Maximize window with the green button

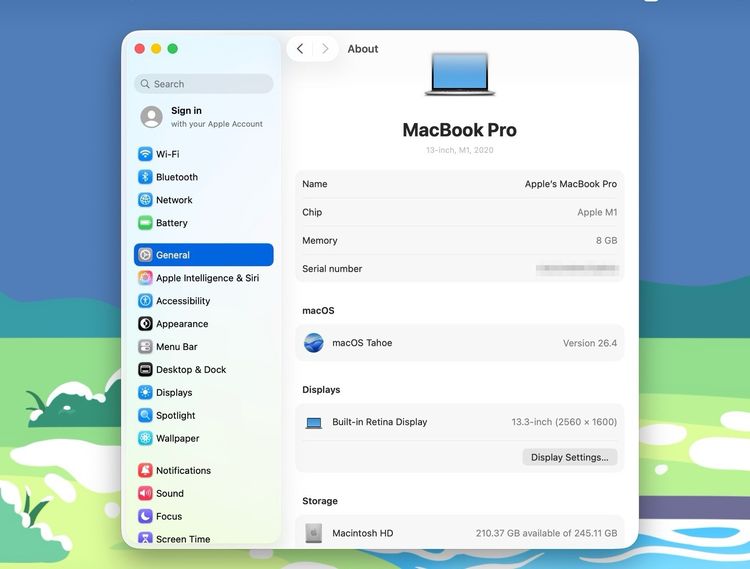click(x=173, y=49)
